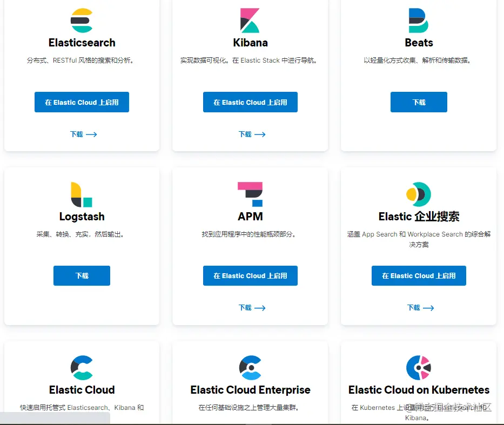The width and height of the screenshot is (504, 425).
Task: Open the Kibana 下载 arrow link
Action: pos(252,134)
